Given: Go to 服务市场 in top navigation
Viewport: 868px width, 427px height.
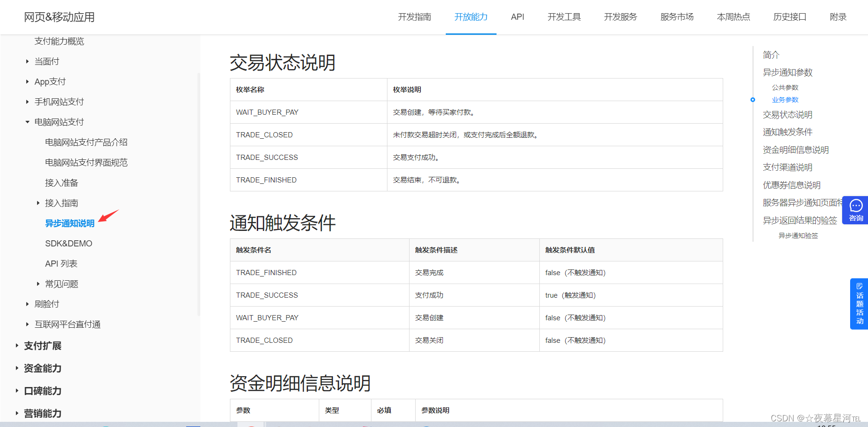Looking at the screenshot, I should click(677, 17).
